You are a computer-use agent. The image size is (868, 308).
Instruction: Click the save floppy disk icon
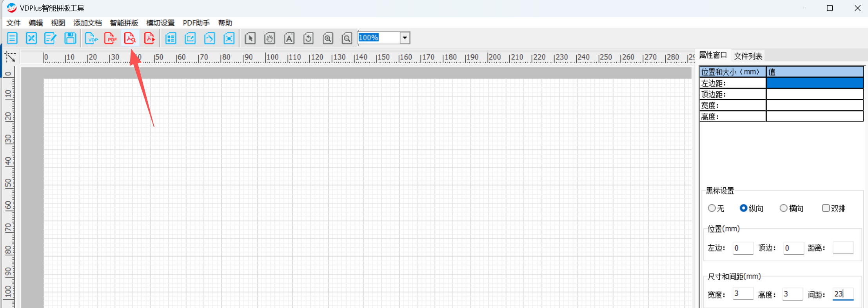click(x=70, y=38)
